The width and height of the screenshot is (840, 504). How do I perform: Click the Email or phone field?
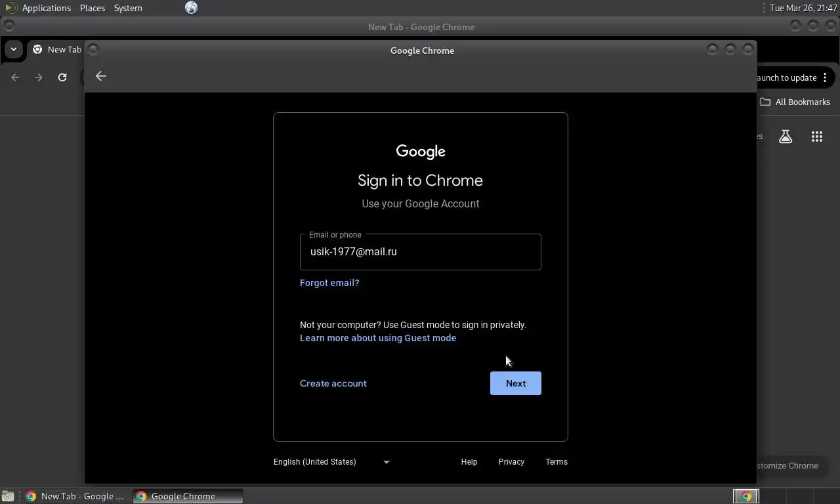click(421, 252)
